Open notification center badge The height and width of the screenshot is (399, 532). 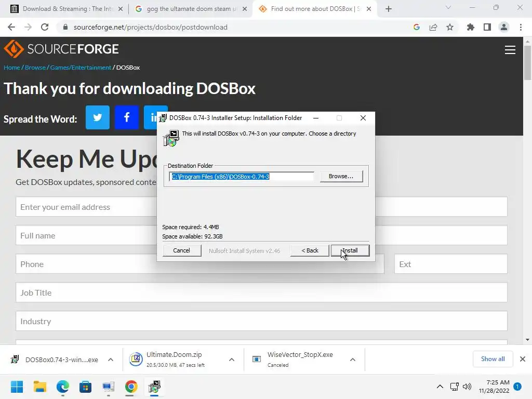coord(517,387)
